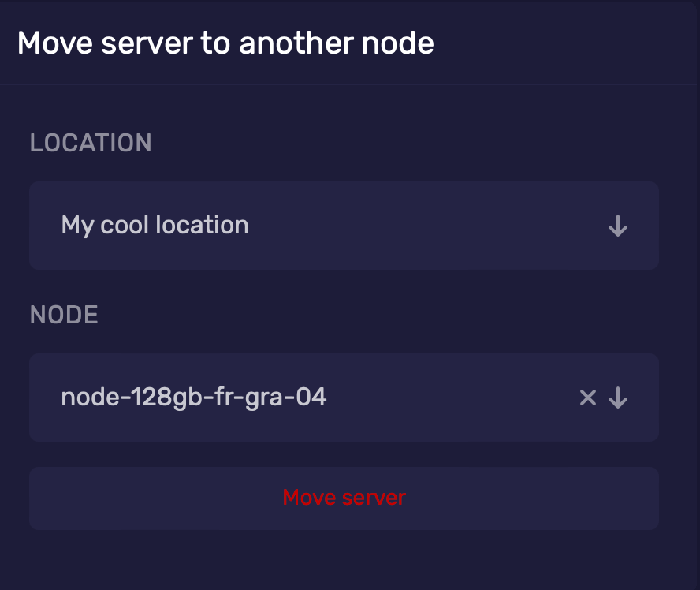Image resolution: width=700 pixels, height=590 pixels.
Task: Click the NODE field label
Action: click(x=64, y=315)
